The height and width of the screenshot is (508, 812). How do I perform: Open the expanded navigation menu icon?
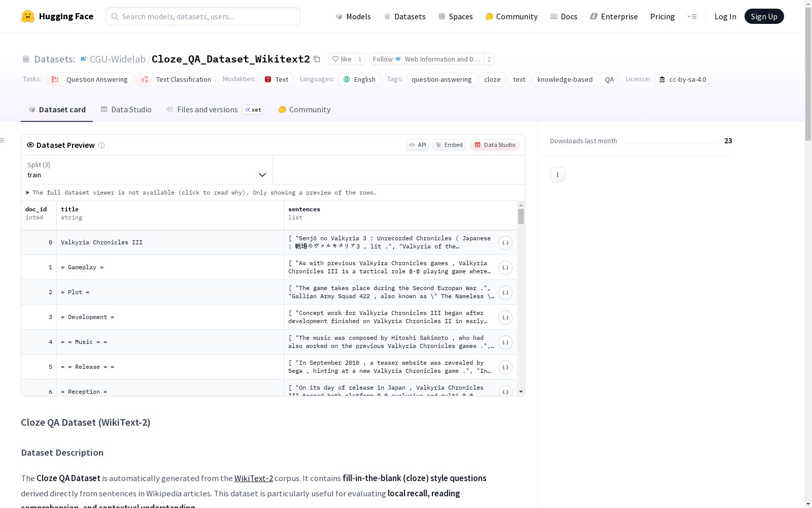click(692, 16)
